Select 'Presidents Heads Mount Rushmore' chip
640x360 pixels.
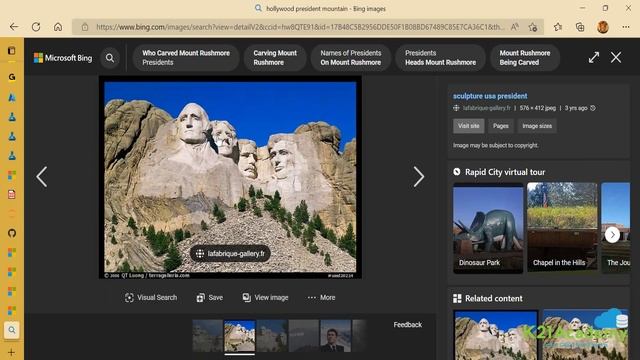(440, 58)
